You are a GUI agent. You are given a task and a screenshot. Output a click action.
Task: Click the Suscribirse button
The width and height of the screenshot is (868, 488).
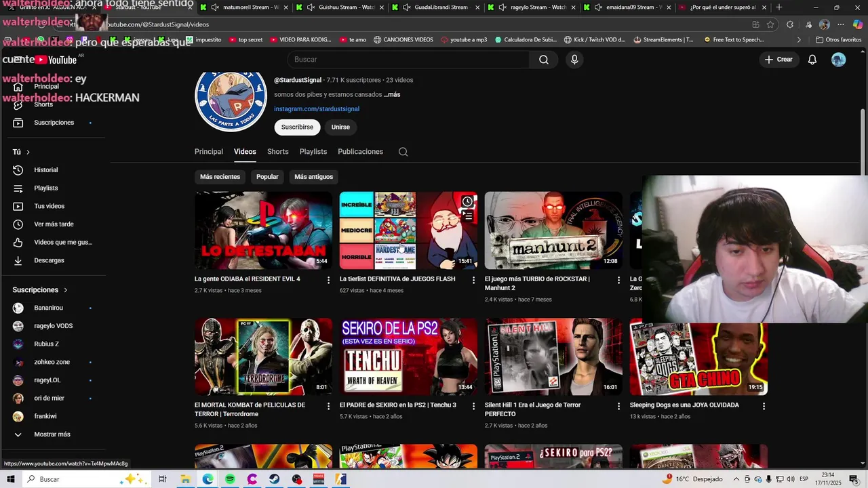[297, 127]
